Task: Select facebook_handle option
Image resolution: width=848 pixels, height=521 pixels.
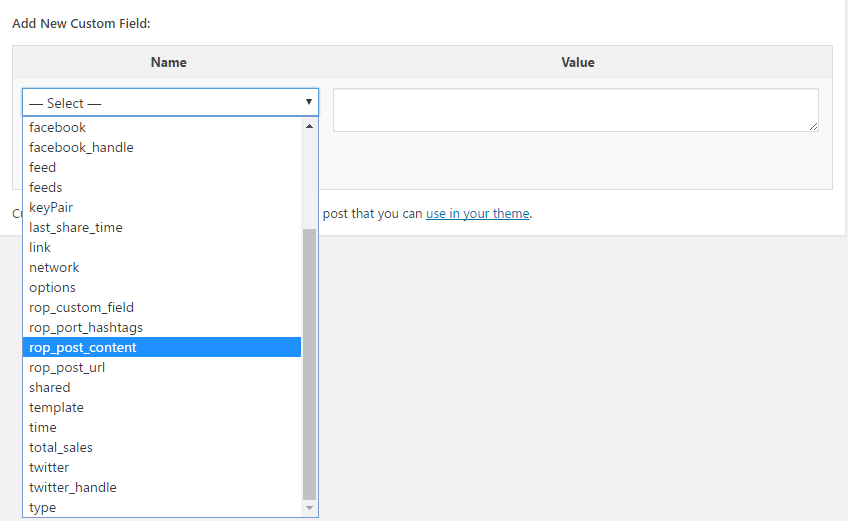Action: point(81,147)
